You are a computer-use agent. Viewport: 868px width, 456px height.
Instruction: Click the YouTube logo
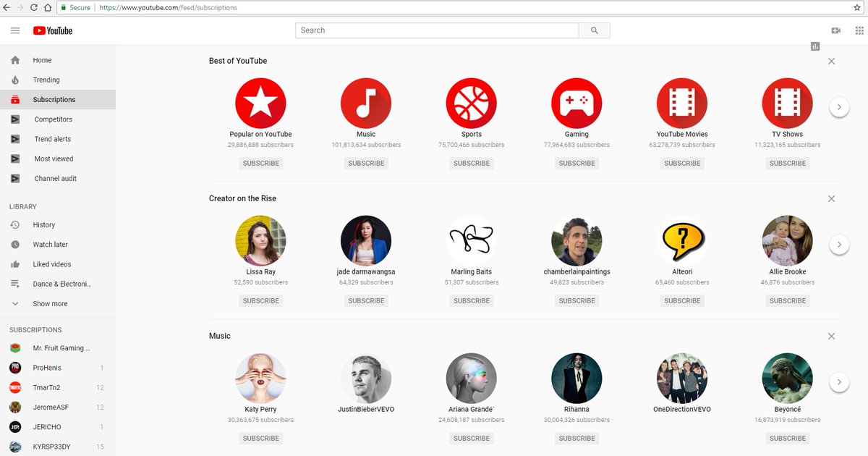(53, 30)
